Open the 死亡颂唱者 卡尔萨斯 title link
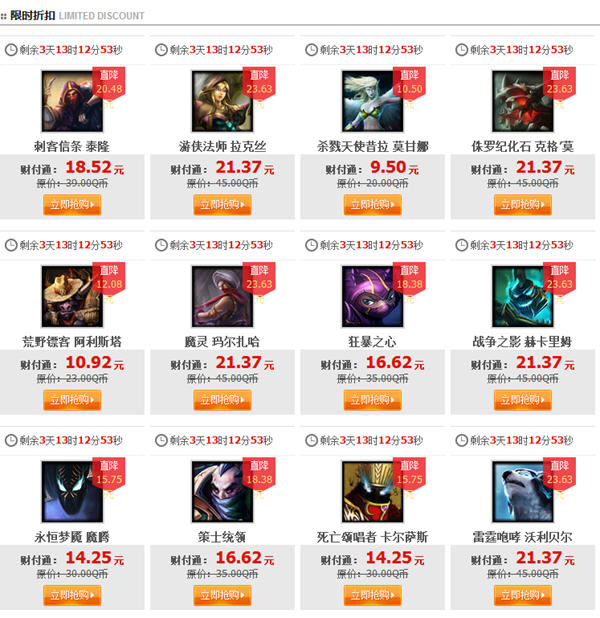The height and width of the screenshot is (618, 600). pyautogui.click(x=373, y=537)
